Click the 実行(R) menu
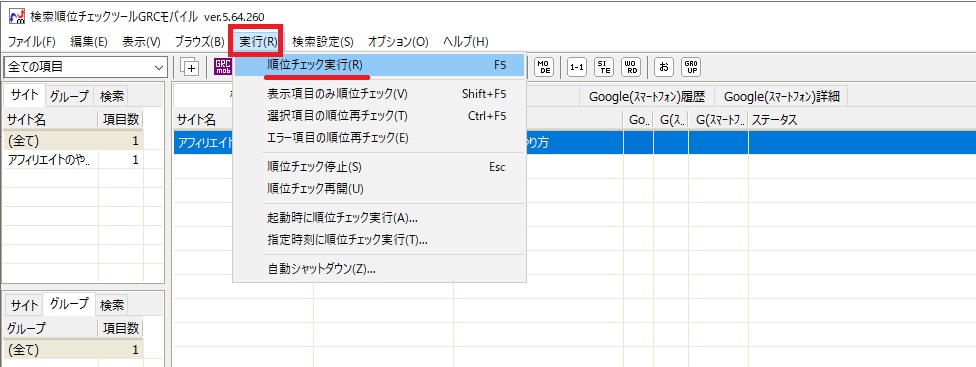This screenshot has height=367, width=976. point(257,42)
